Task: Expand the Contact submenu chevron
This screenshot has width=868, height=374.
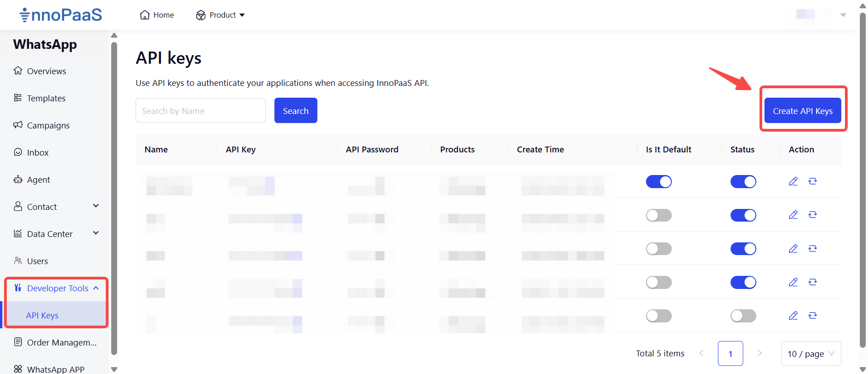Action: click(x=96, y=206)
